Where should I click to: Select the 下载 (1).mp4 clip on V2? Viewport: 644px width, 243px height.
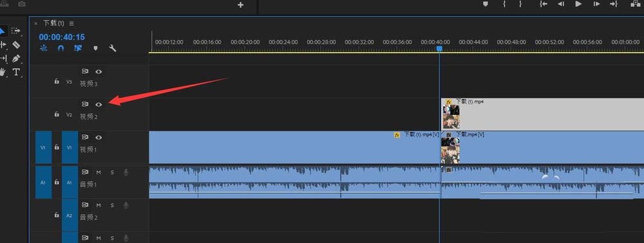542,114
